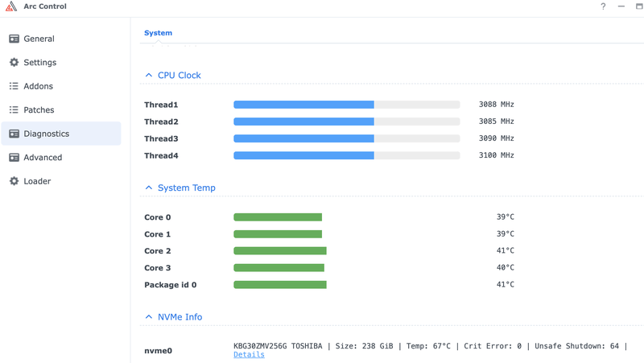Click the System Temp section heading
The width and height of the screenshot is (644, 363).
[187, 188]
